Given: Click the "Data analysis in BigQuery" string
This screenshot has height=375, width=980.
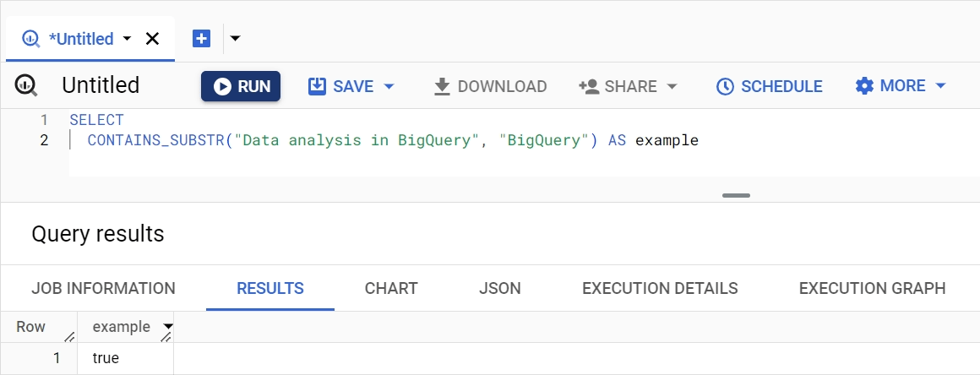Looking at the screenshot, I should pyautogui.click(x=356, y=140).
